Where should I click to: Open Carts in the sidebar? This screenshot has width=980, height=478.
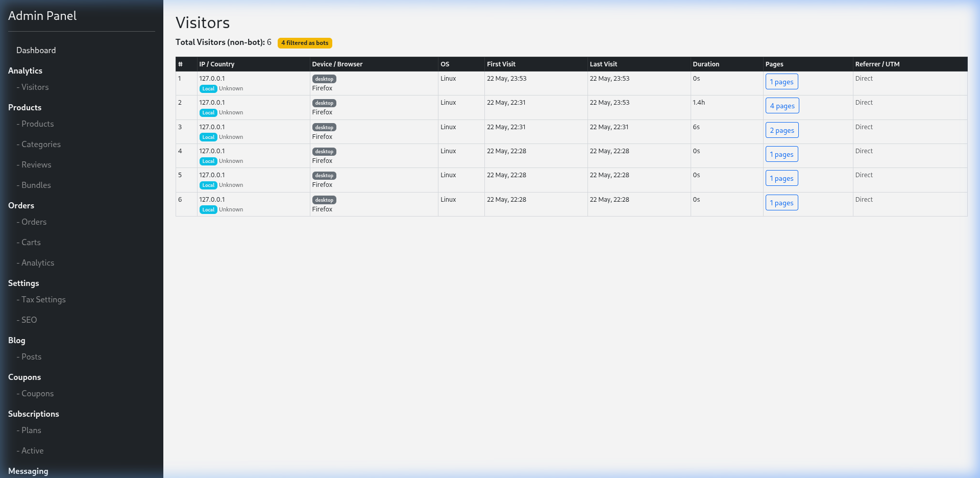point(29,243)
